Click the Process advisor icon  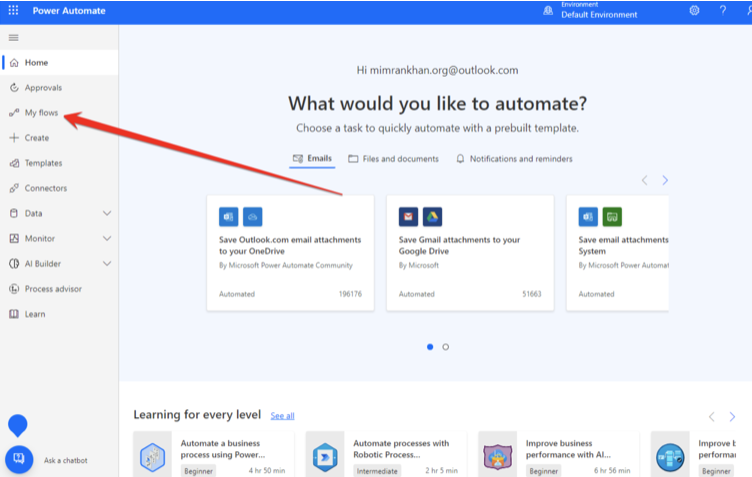pyautogui.click(x=14, y=289)
